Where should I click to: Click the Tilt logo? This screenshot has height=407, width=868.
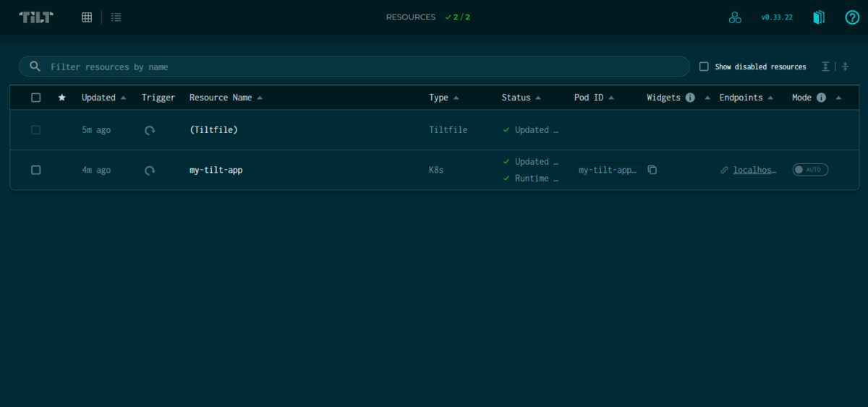[x=36, y=17]
